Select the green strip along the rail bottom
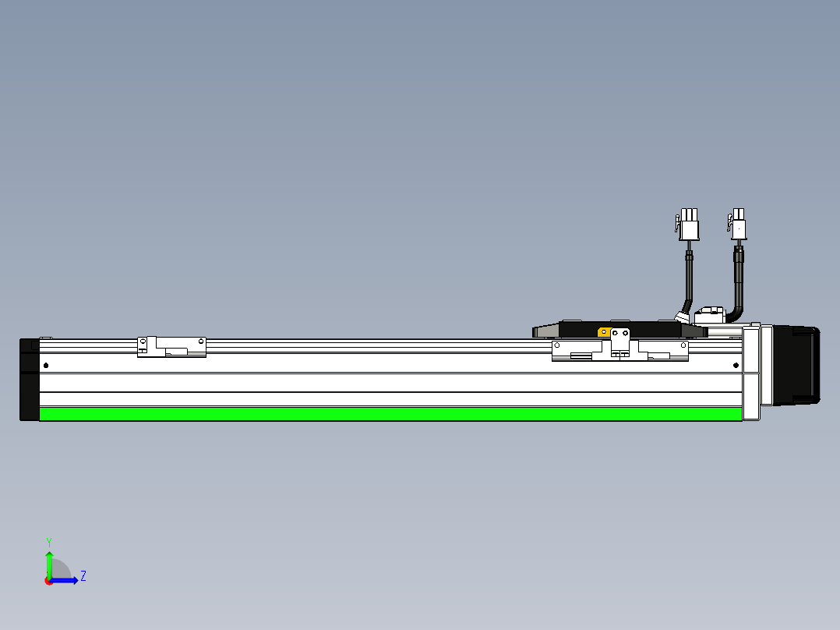The width and height of the screenshot is (840, 630). 390,414
